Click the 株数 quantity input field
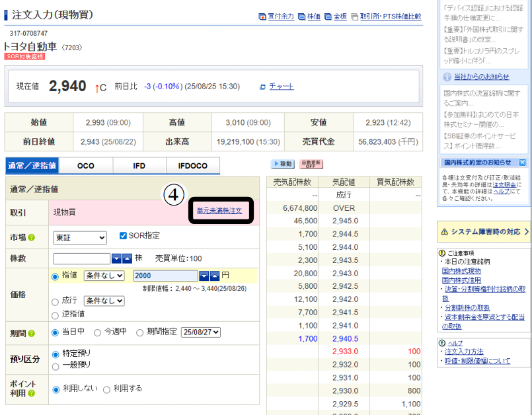 (81, 258)
